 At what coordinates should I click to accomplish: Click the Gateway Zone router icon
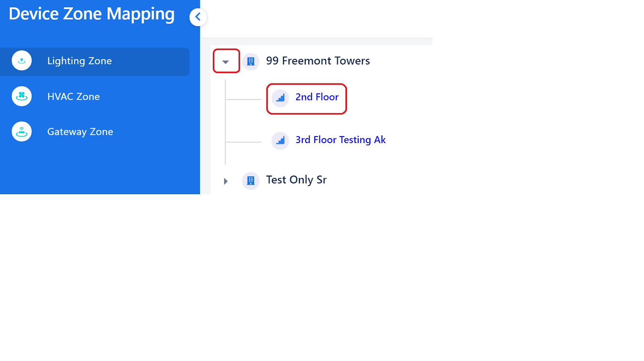coord(22,132)
